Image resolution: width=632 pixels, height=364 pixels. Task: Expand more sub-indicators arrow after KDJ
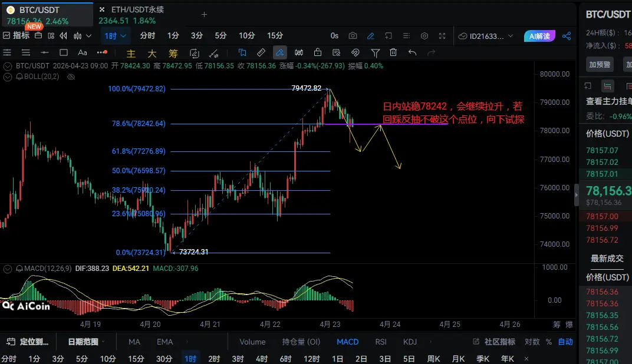coord(430,342)
